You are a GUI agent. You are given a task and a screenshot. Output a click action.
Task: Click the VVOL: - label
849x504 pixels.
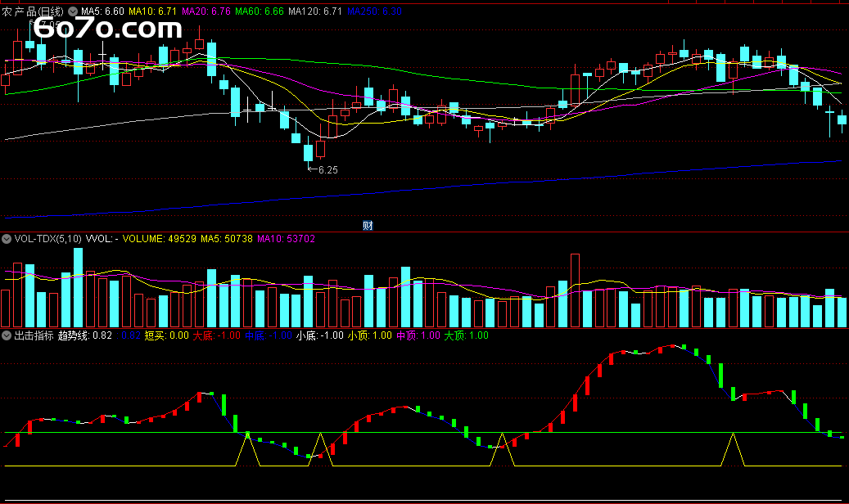pos(102,239)
